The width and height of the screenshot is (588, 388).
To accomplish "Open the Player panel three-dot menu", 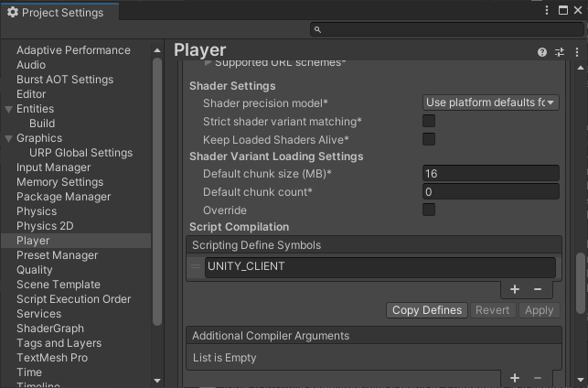I will [x=577, y=52].
